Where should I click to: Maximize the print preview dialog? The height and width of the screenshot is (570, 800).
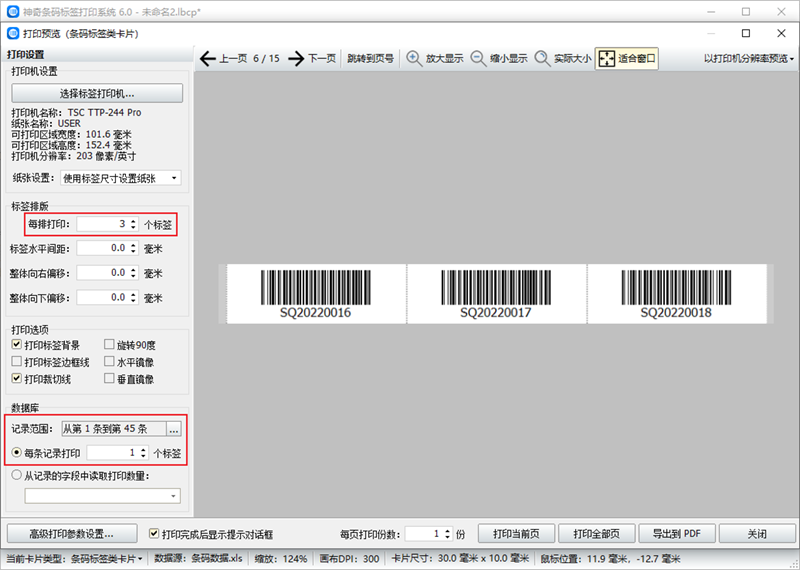746,33
